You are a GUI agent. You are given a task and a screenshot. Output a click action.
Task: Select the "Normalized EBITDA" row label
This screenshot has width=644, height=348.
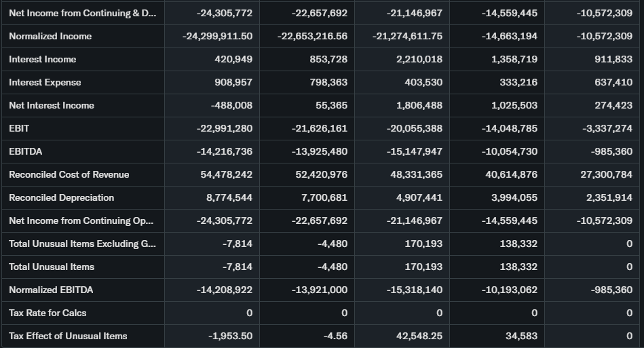pos(51,290)
